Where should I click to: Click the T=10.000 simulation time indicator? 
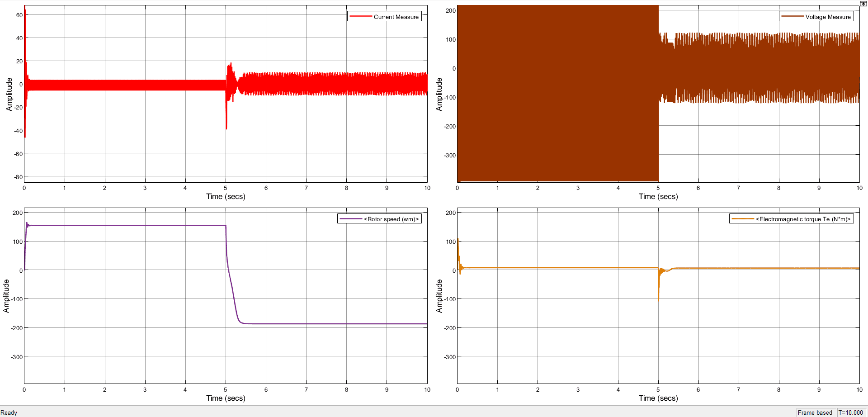tap(850, 412)
